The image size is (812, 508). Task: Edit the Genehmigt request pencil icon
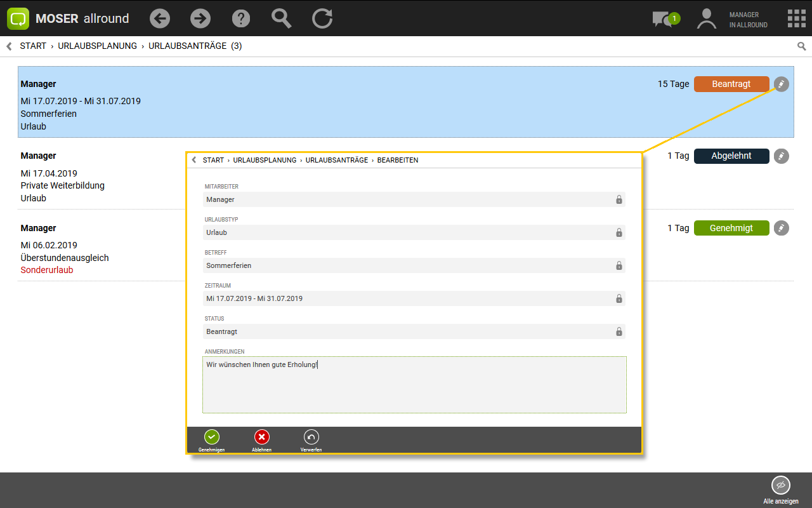782,228
